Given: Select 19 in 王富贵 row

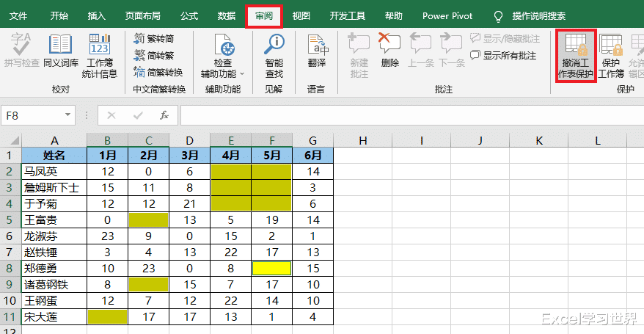Looking at the screenshot, I should point(272,219).
